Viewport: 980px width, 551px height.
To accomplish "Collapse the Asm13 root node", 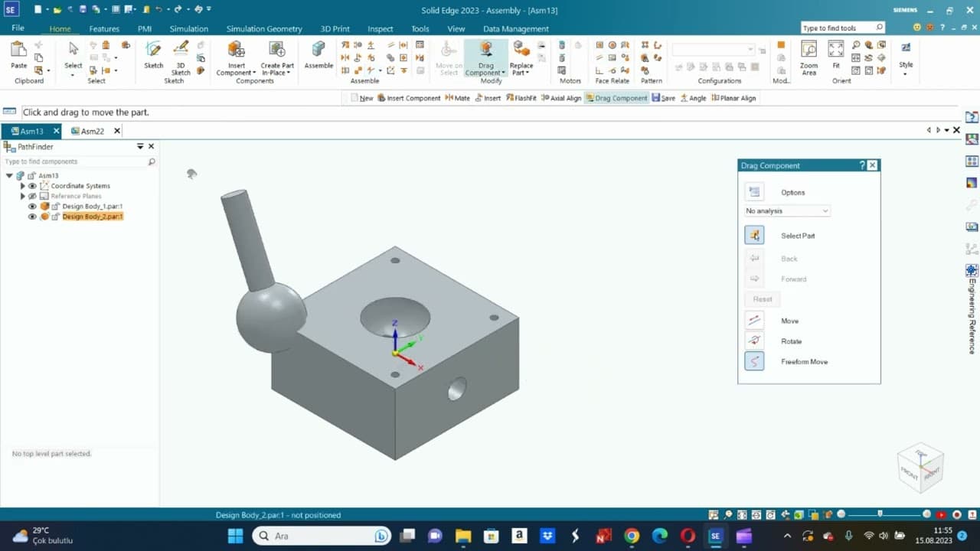I will [9, 175].
